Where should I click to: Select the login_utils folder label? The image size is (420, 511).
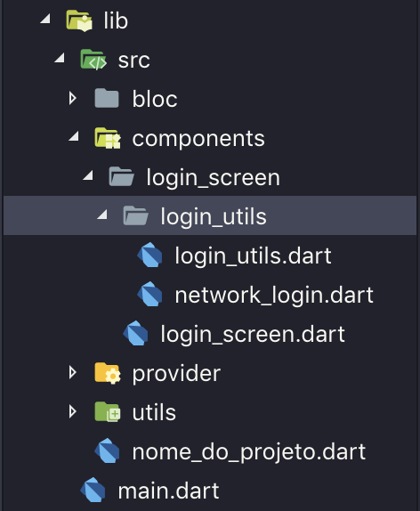214,216
